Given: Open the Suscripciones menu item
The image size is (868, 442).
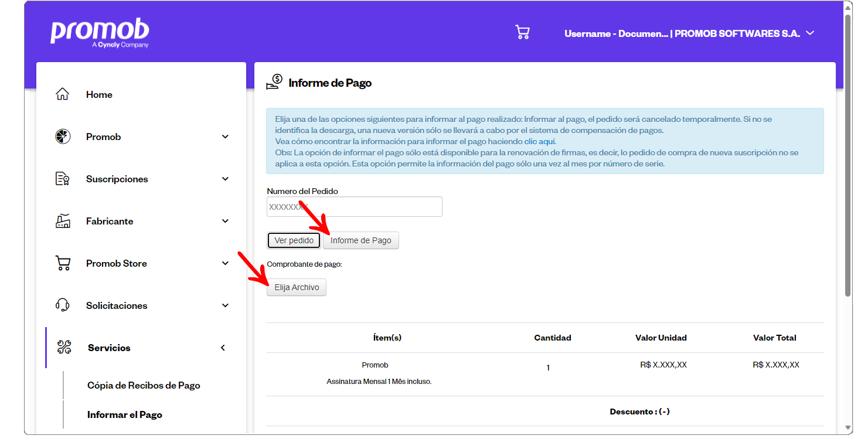Looking at the screenshot, I should (x=117, y=179).
